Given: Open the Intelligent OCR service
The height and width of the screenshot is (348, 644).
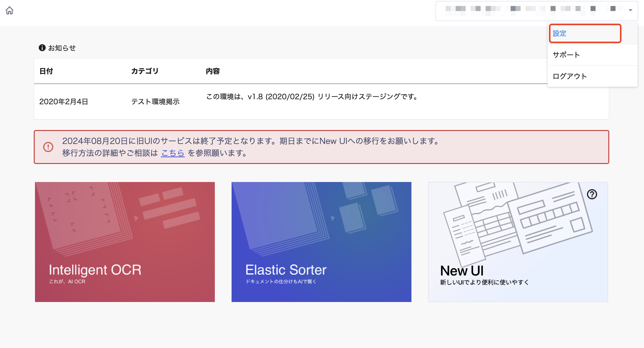Looking at the screenshot, I should click(x=124, y=242).
